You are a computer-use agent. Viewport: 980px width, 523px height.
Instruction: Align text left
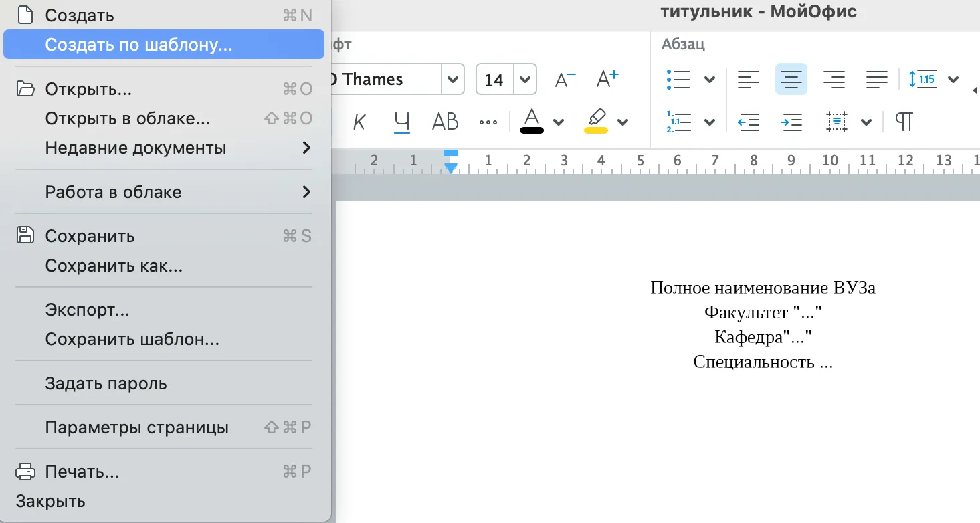pyautogui.click(x=749, y=80)
